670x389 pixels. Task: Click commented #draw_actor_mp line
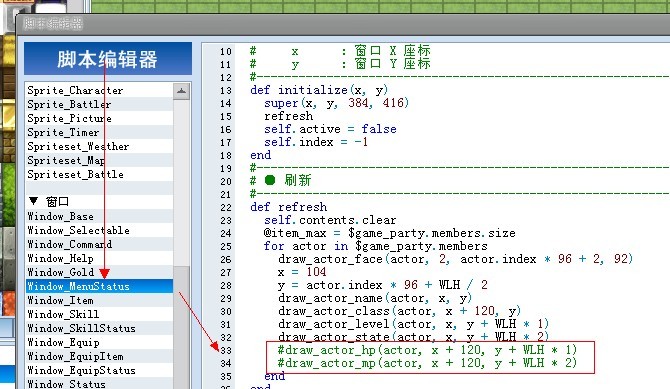427,363
